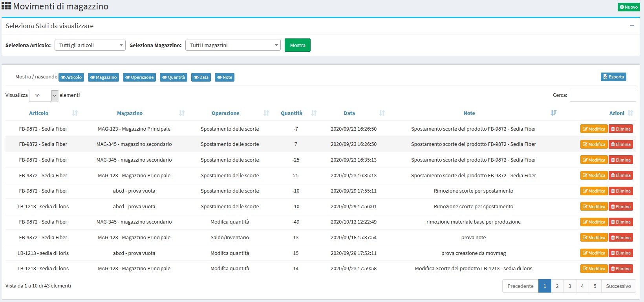Focus the Cerca search field

coord(603,96)
